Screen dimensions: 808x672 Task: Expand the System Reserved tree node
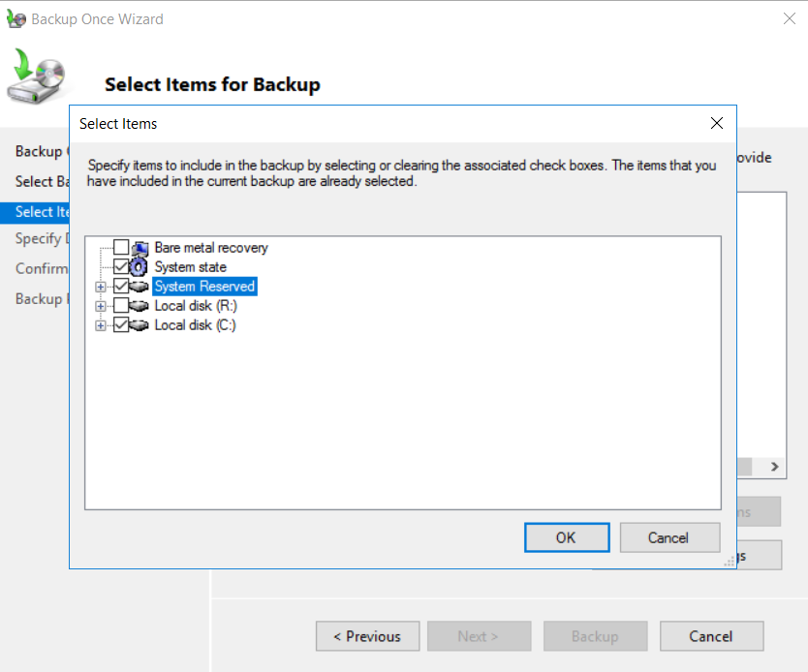[100, 287]
